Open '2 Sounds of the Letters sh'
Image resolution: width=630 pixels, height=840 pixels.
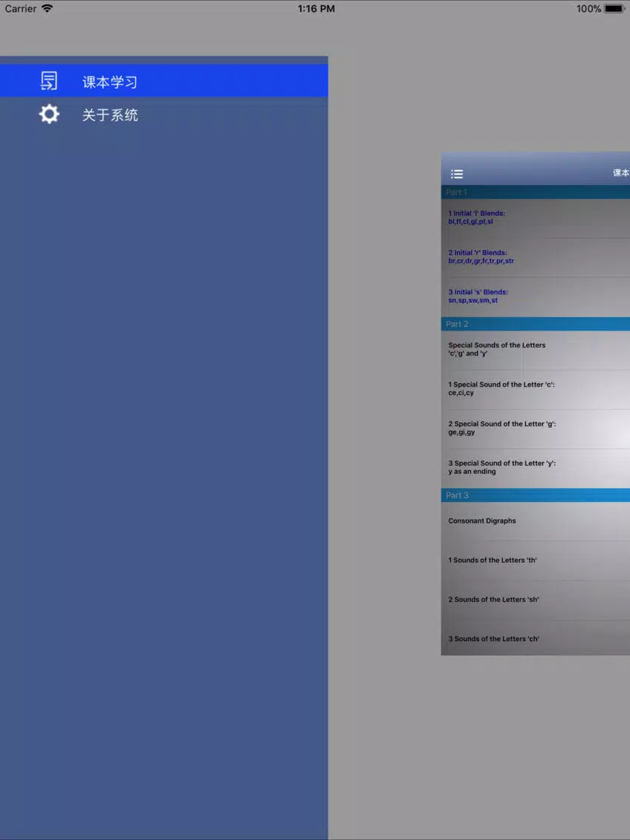(x=535, y=600)
